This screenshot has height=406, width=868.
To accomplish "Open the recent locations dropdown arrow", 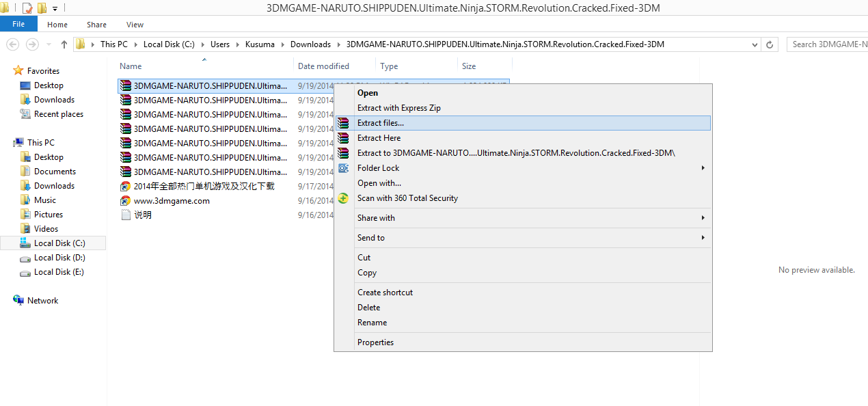I will [48, 44].
